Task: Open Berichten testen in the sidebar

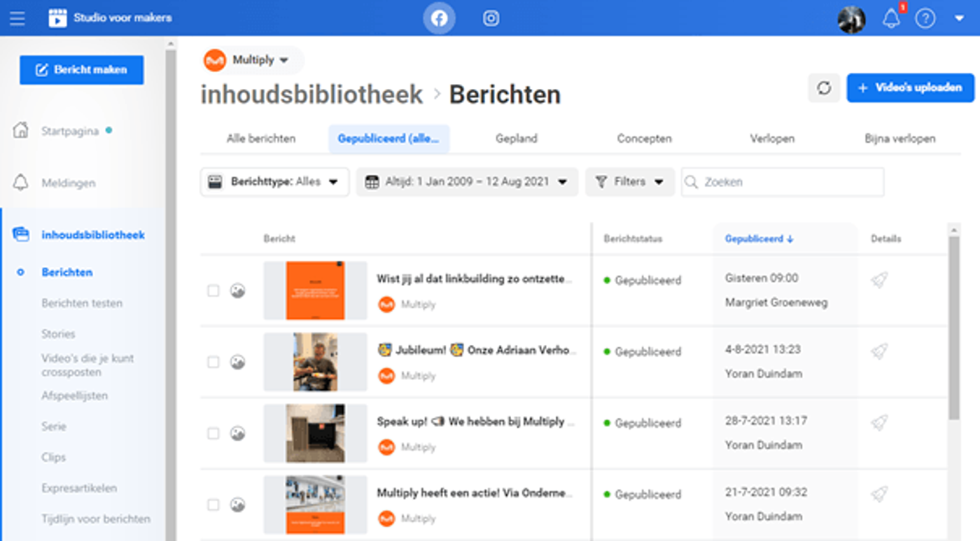Action: 82,303
